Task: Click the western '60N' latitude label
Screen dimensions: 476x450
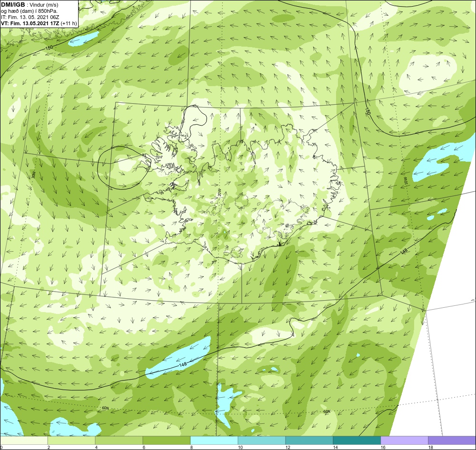Action: click(105, 408)
